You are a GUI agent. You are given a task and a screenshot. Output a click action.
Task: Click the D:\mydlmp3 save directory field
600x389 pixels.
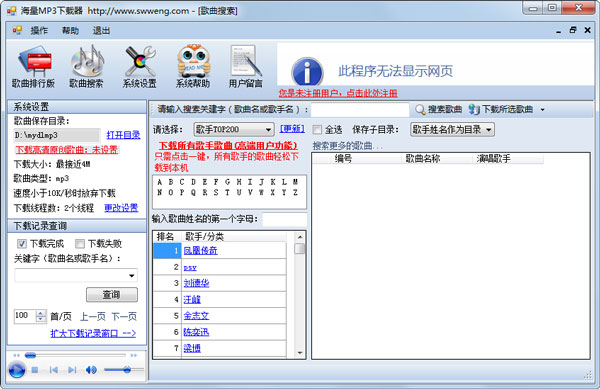[57, 135]
